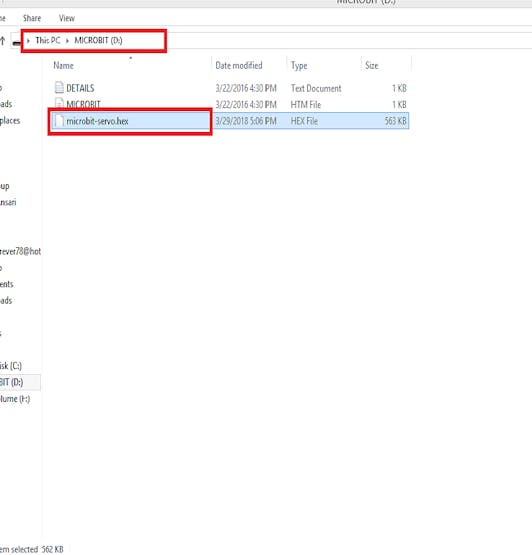Open the hotmail account sidebar entry
Viewport: 532px width, 555px height.
point(21,251)
